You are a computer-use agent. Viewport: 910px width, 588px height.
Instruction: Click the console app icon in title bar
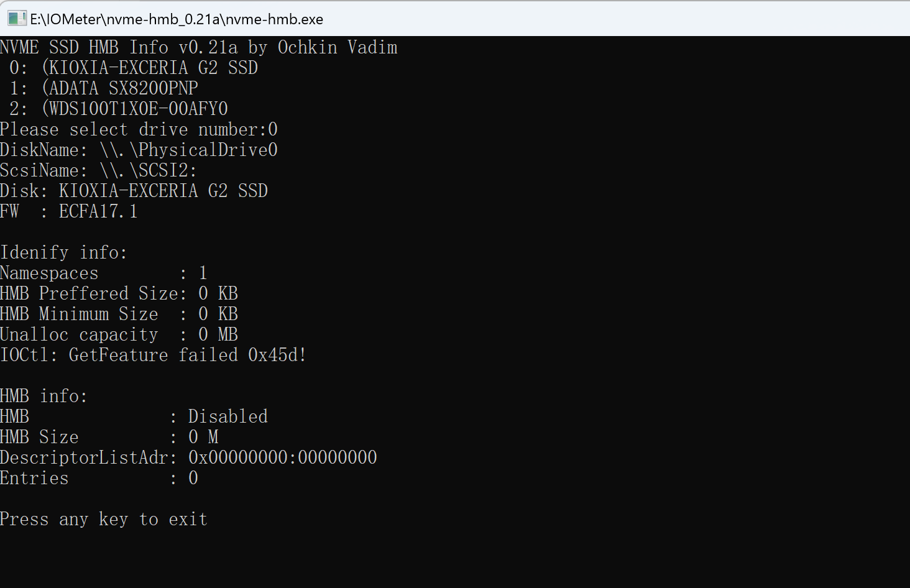pos(16,18)
